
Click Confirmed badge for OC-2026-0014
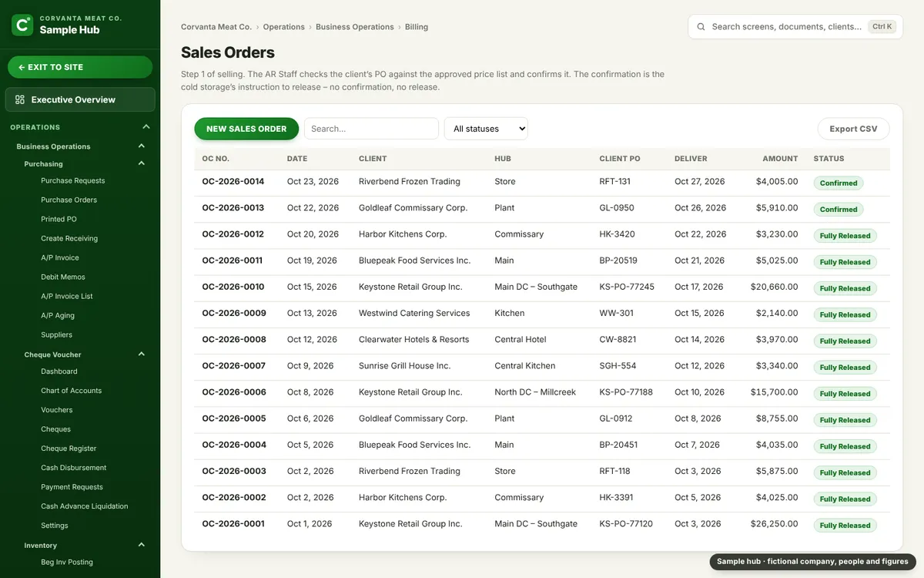839,183
